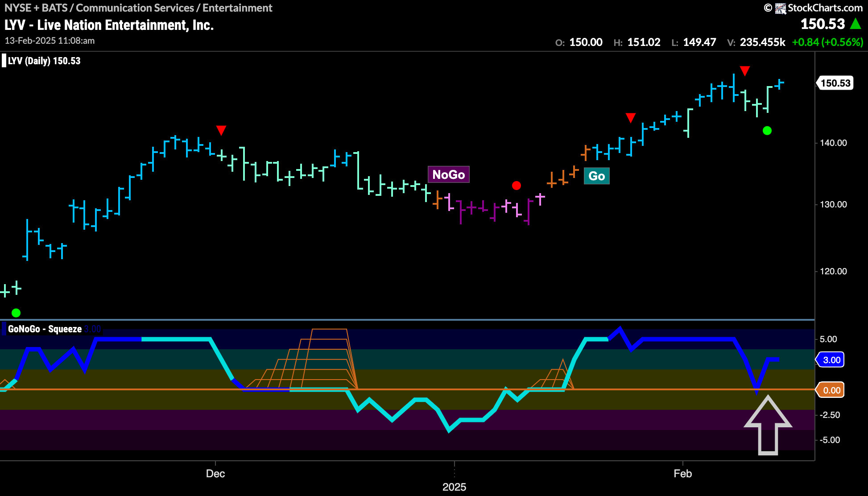Select the red circle signal in the NoGo zone
Screen dimensions: 868x496
[x=517, y=186]
